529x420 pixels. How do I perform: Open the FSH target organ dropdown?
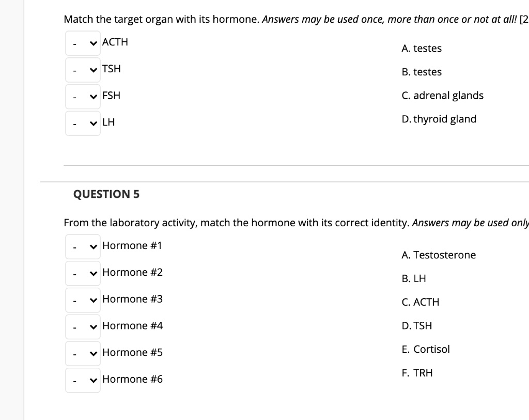coord(83,96)
